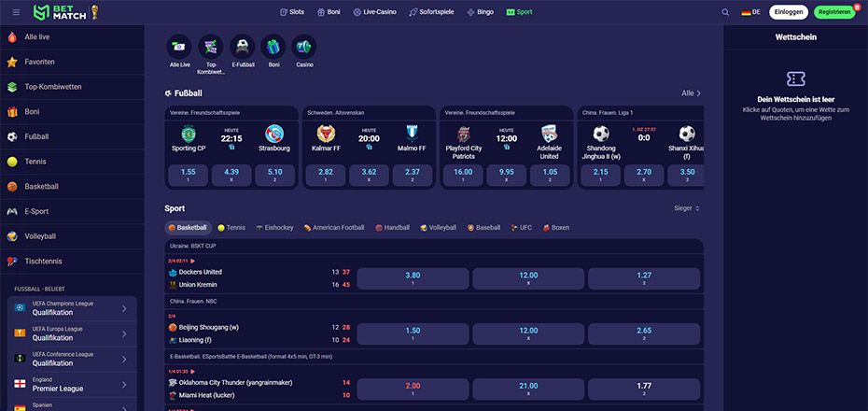Viewport: 868px width, 411px height.
Task: Click the Tischtennis paddle icon
Action: 12,262
